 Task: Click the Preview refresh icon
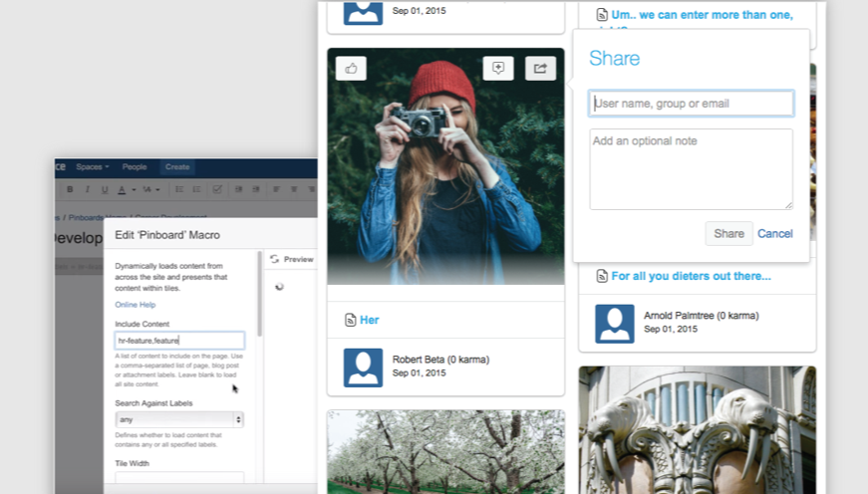(x=274, y=259)
